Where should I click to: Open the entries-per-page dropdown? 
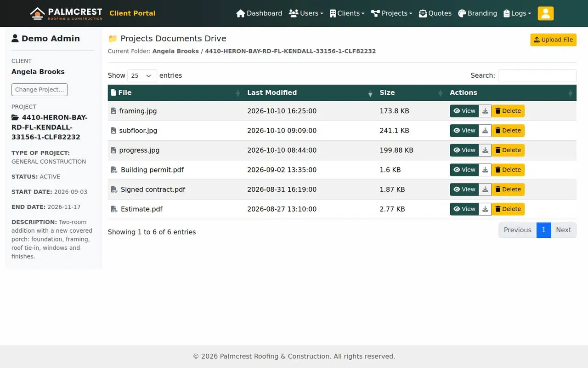coord(142,75)
